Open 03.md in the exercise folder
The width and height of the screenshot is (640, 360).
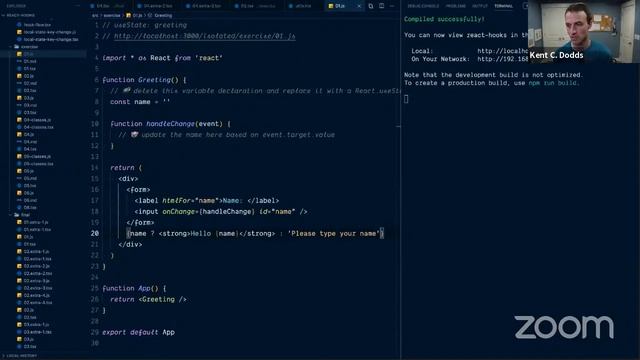(30, 105)
